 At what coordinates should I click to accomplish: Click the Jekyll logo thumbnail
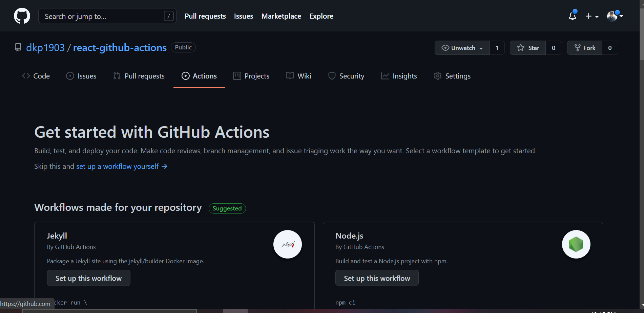(288, 244)
